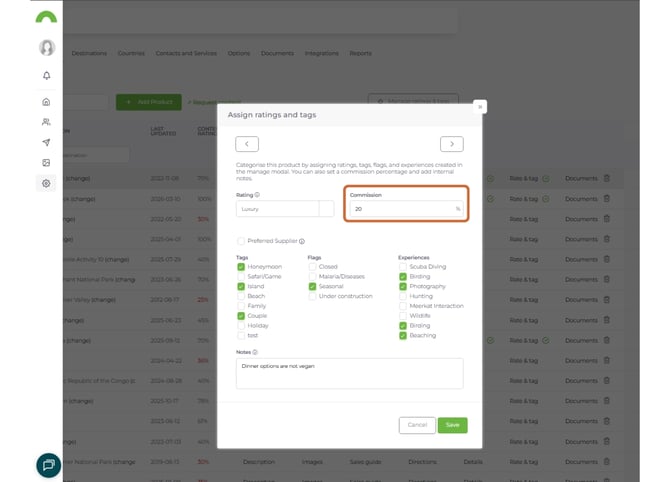Check the Closed flag
The height and width of the screenshot is (482, 670).
point(312,267)
